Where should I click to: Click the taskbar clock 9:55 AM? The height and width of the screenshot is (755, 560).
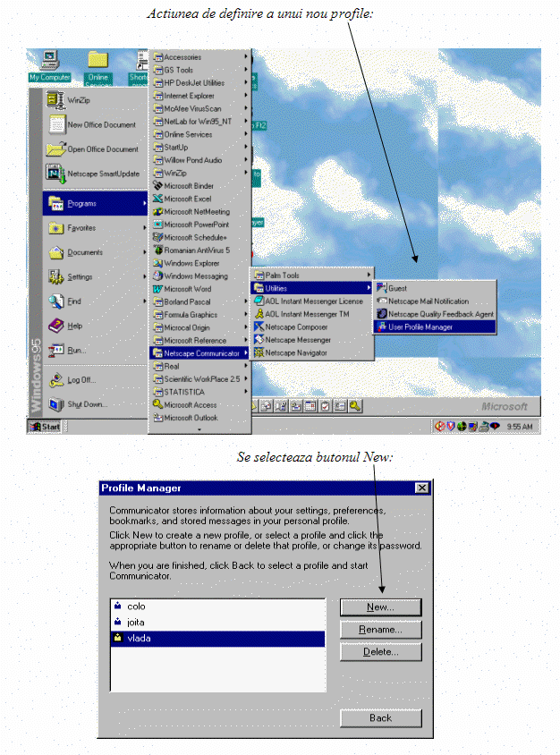tap(520, 427)
